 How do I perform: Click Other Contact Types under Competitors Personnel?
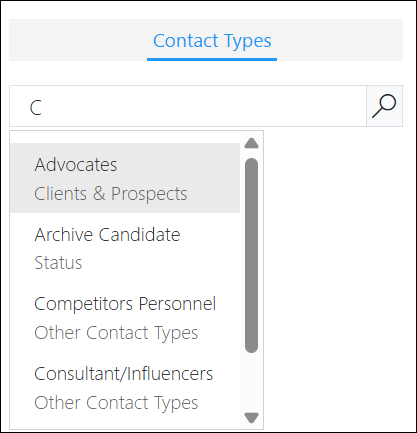pos(116,333)
